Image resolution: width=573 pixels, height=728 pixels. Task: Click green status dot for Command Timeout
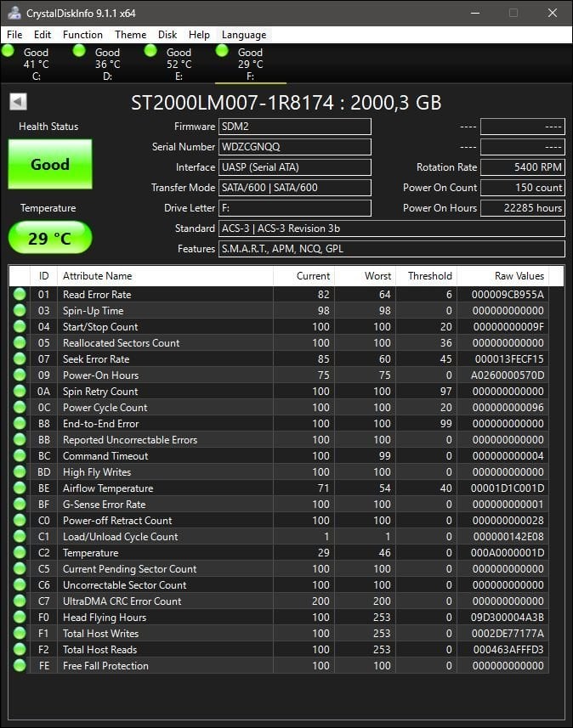pyautogui.click(x=20, y=456)
